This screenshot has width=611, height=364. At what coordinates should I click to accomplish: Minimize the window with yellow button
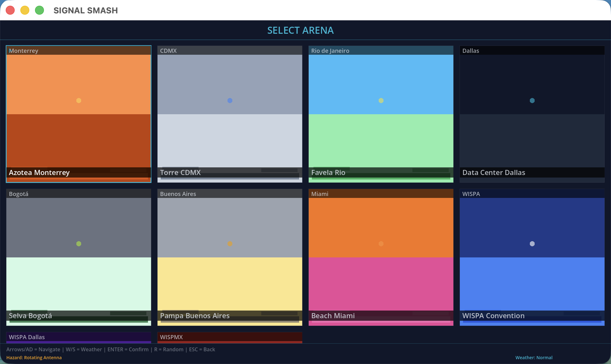pos(25,10)
